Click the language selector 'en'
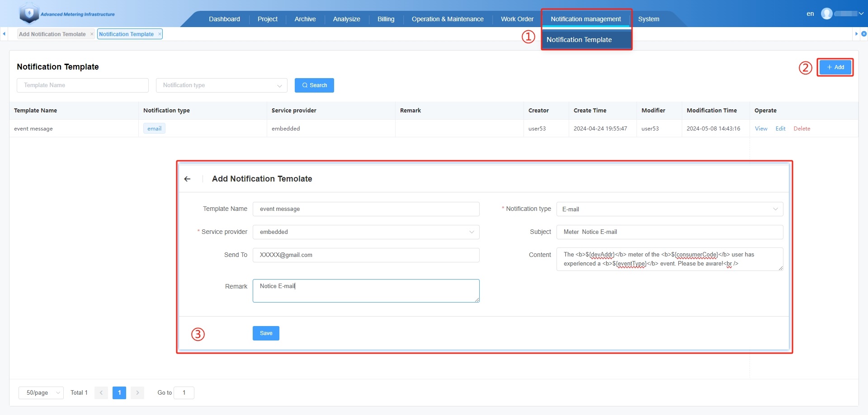Screen dimensions: 868x415 click(x=811, y=14)
